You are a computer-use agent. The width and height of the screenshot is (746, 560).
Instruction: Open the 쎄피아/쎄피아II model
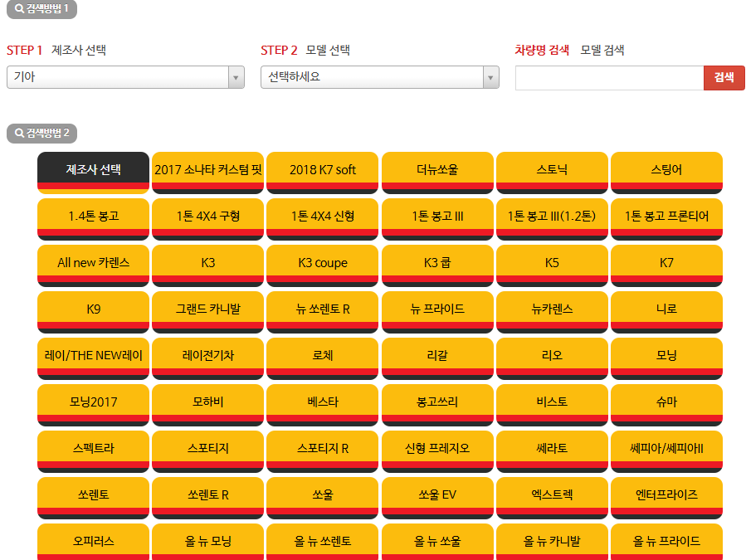[666, 451]
